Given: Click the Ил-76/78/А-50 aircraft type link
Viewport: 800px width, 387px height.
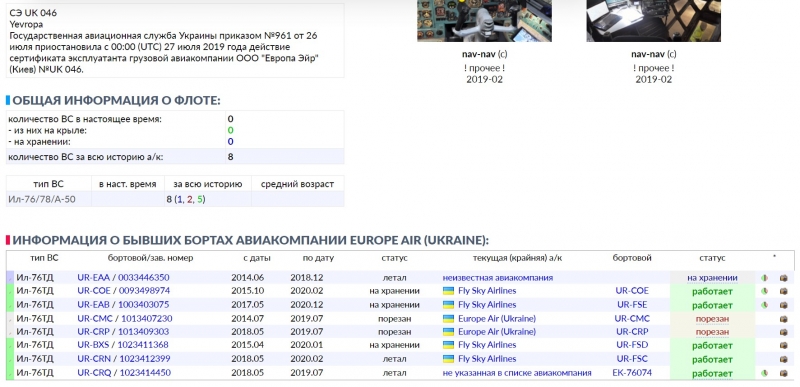Looking at the screenshot, I should coord(41,199).
